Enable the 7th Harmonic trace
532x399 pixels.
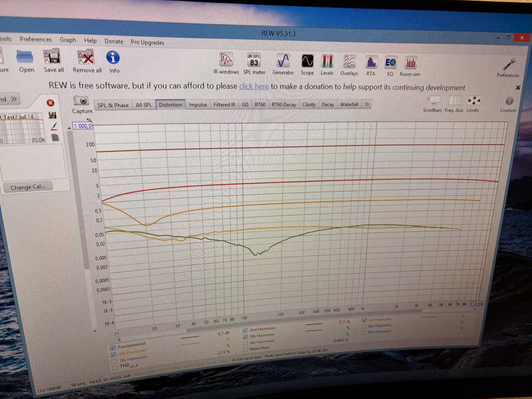[x=114, y=361]
